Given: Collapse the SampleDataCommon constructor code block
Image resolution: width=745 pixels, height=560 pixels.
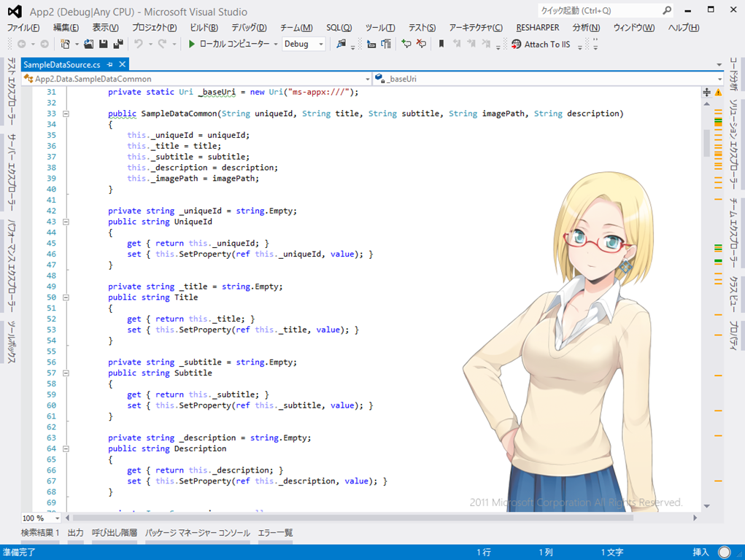Looking at the screenshot, I should [x=66, y=114].
